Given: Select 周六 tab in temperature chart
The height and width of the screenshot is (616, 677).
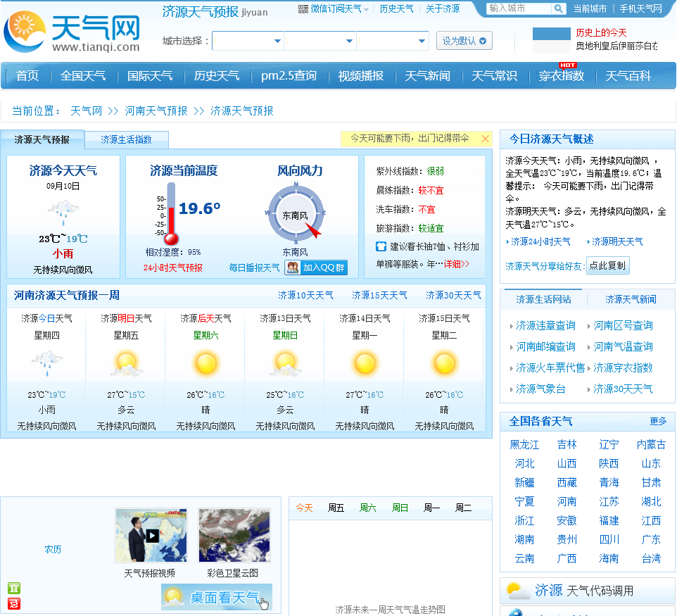Looking at the screenshot, I should 368,508.
